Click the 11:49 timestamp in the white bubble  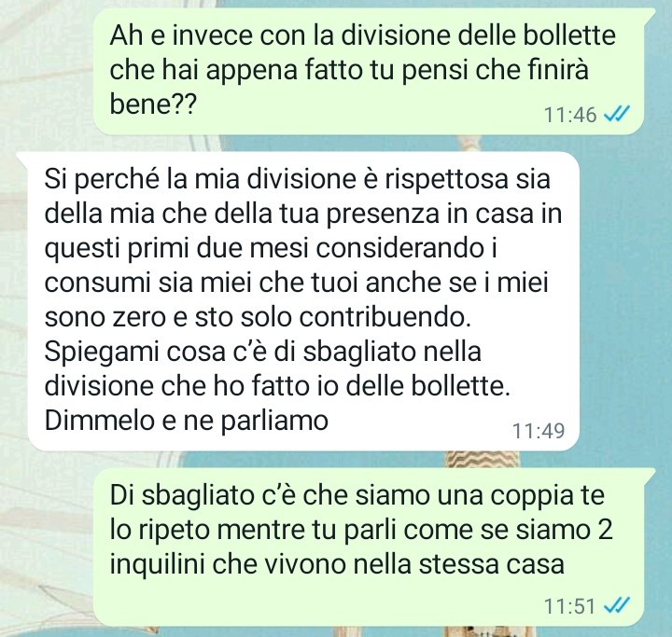(x=539, y=431)
